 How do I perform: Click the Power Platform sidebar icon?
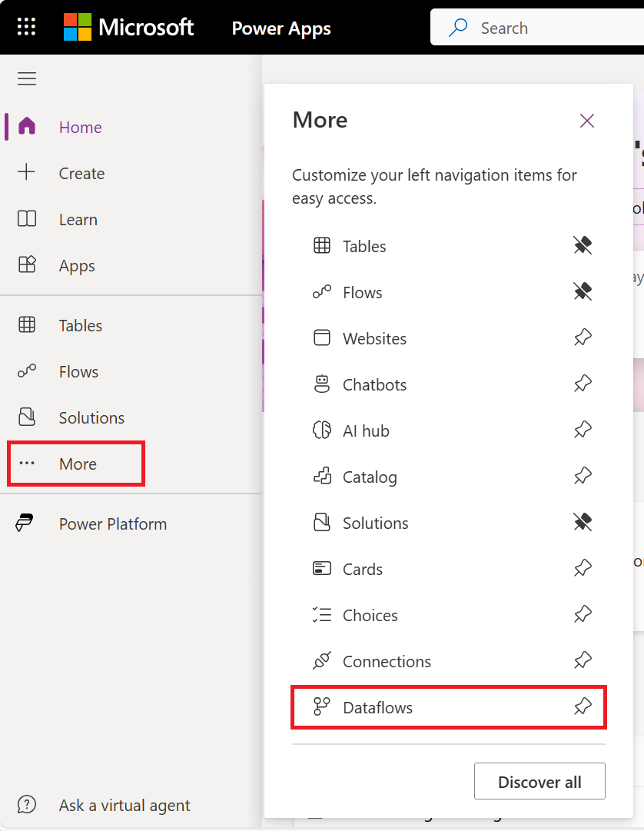coord(27,524)
